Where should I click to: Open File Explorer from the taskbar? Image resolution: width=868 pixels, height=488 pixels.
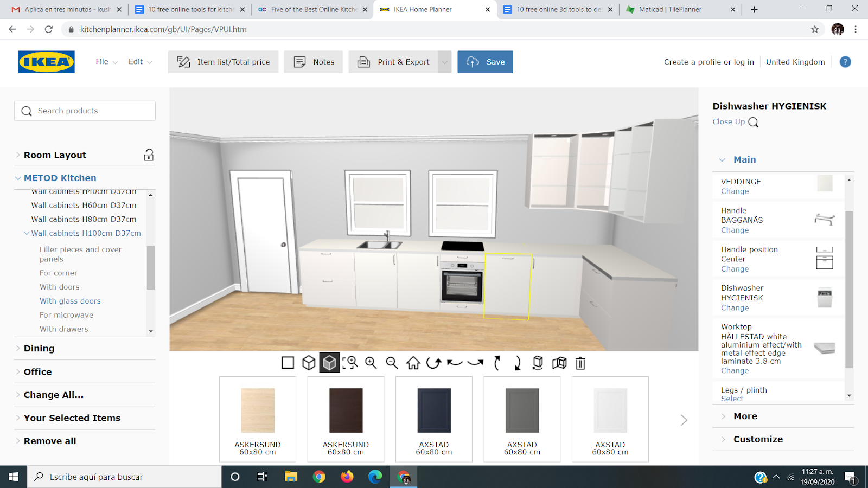click(291, 477)
